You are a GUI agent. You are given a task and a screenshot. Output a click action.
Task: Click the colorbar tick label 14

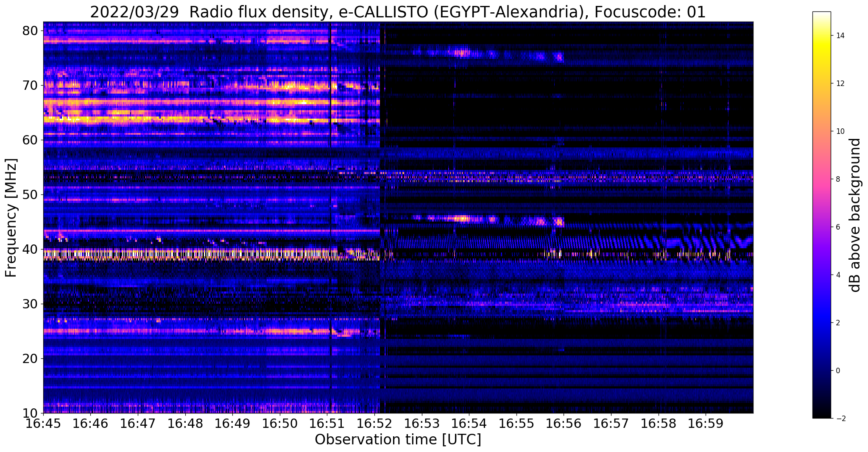pyautogui.click(x=840, y=36)
